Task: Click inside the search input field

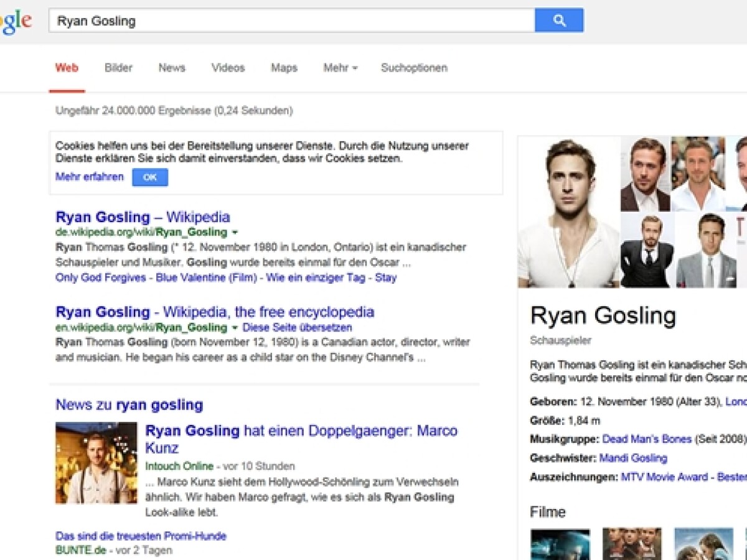Action: click(249, 19)
